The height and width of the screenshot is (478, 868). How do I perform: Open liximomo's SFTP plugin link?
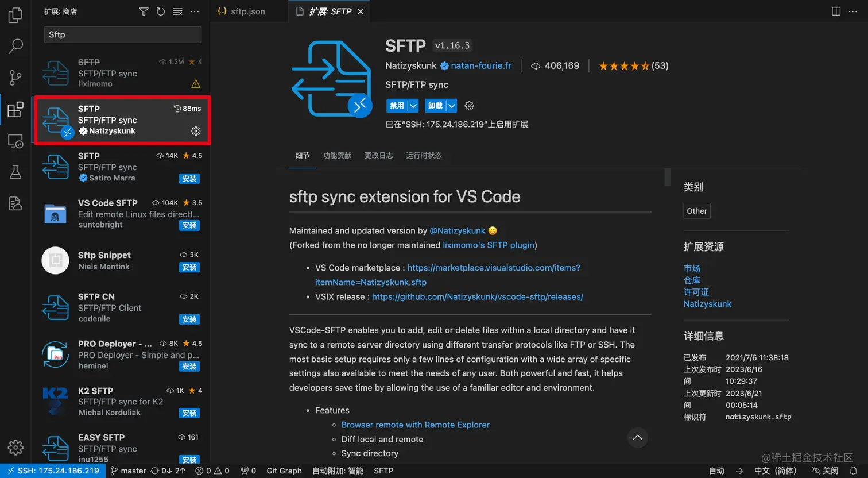[x=489, y=245]
